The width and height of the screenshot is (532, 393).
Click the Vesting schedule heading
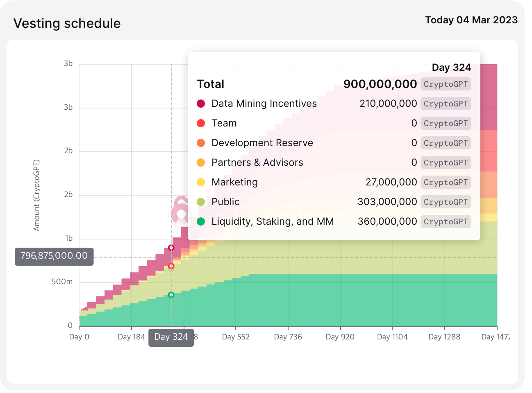pyautogui.click(x=67, y=23)
